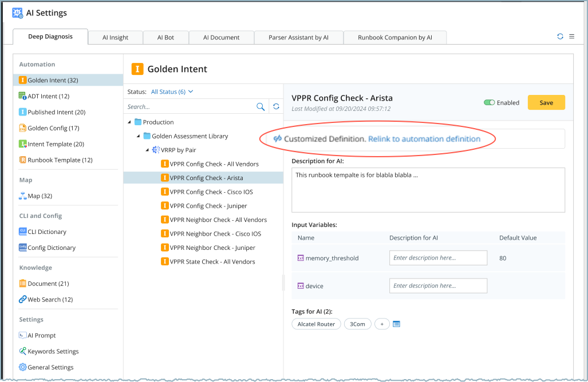Click refresh icon beside the tree search
The height and width of the screenshot is (382, 588).
pos(276,106)
